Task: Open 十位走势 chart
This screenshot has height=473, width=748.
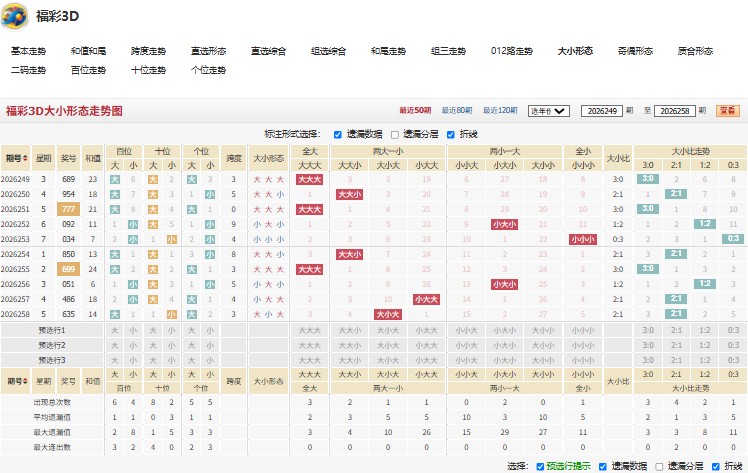Action: pyautogui.click(x=148, y=70)
